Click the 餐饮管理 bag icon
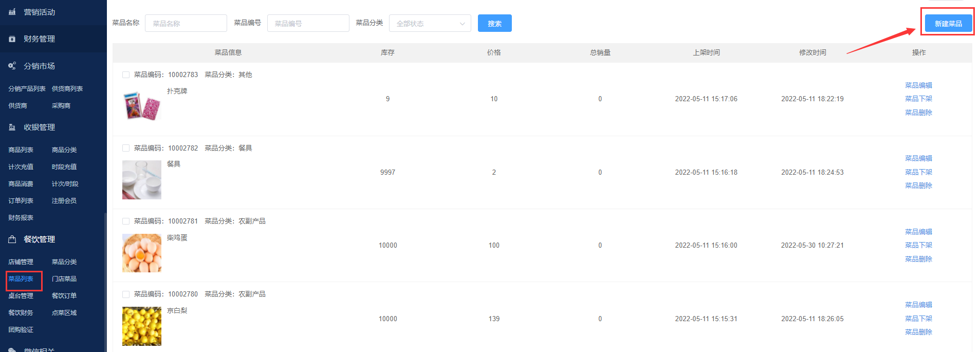 tap(12, 239)
